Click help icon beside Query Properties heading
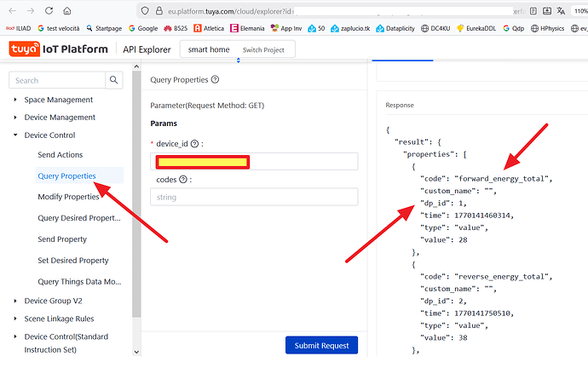Screen dimensions: 588x385 (x=215, y=79)
